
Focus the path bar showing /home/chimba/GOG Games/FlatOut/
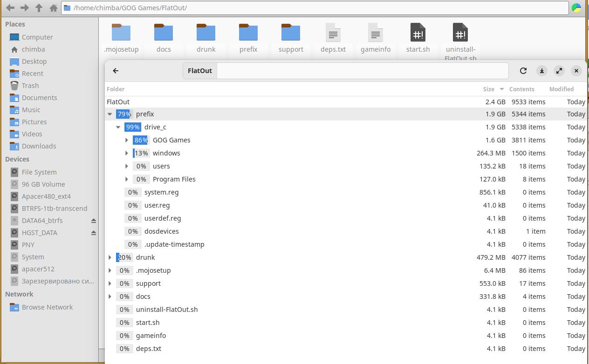[315, 8]
